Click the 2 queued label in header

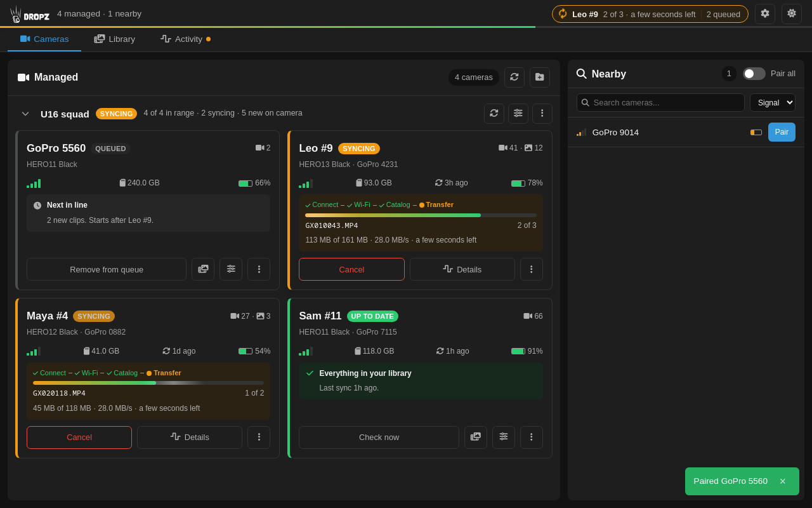(723, 14)
